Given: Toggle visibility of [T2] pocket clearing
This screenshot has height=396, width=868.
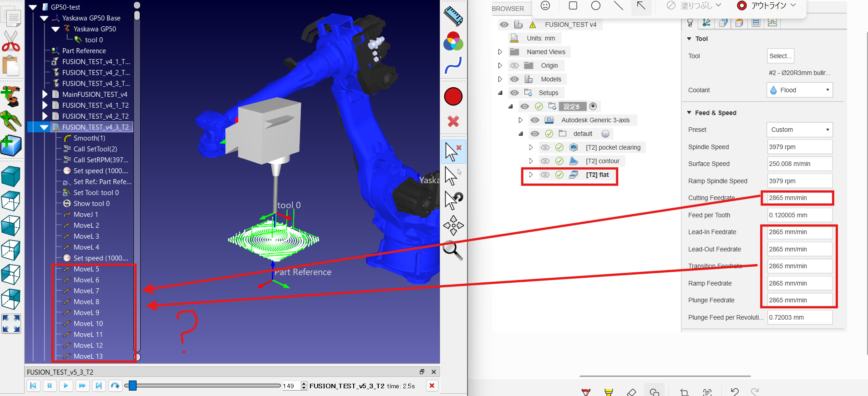Looking at the screenshot, I should 545,148.
